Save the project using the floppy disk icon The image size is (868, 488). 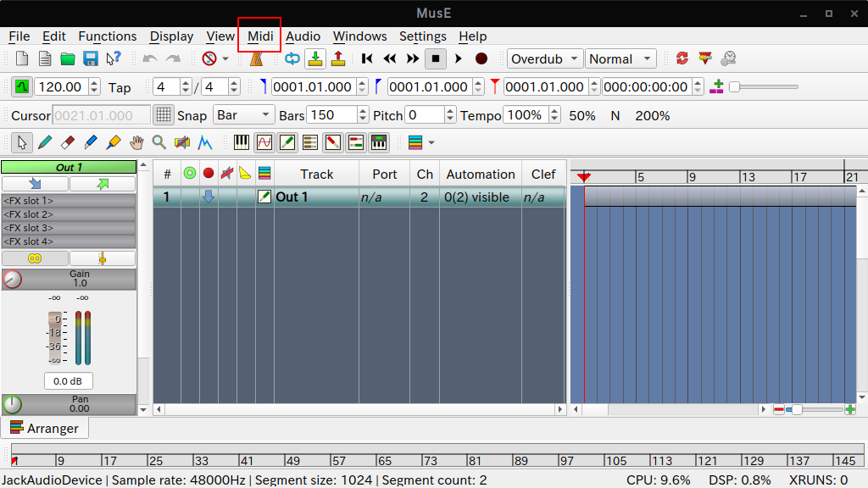90,58
